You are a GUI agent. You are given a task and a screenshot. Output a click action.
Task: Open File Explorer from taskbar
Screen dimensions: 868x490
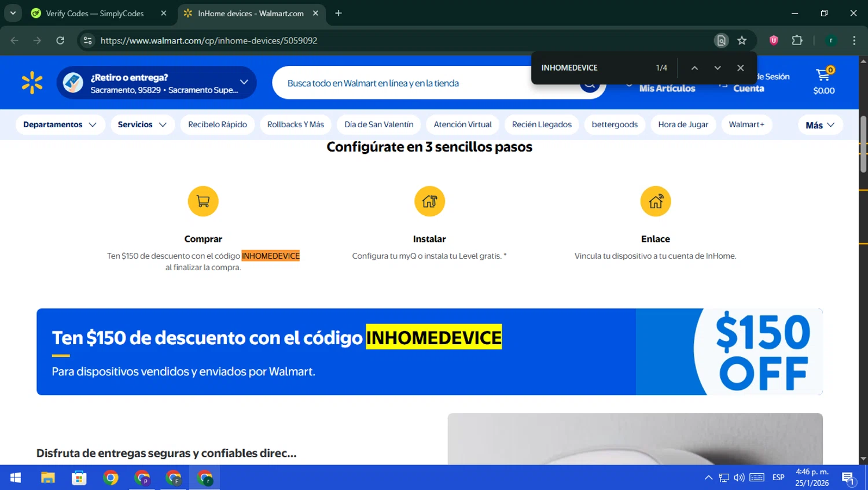coord(47,478)
